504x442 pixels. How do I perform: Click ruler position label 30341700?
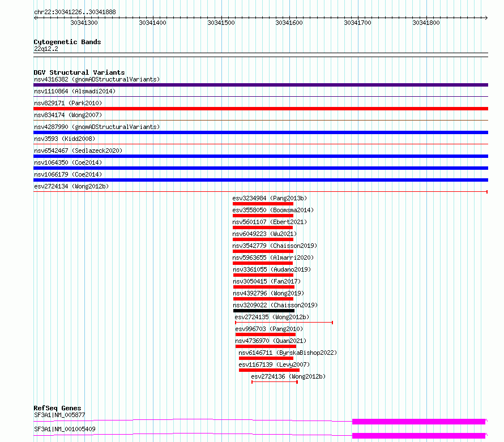click(357, 23)
